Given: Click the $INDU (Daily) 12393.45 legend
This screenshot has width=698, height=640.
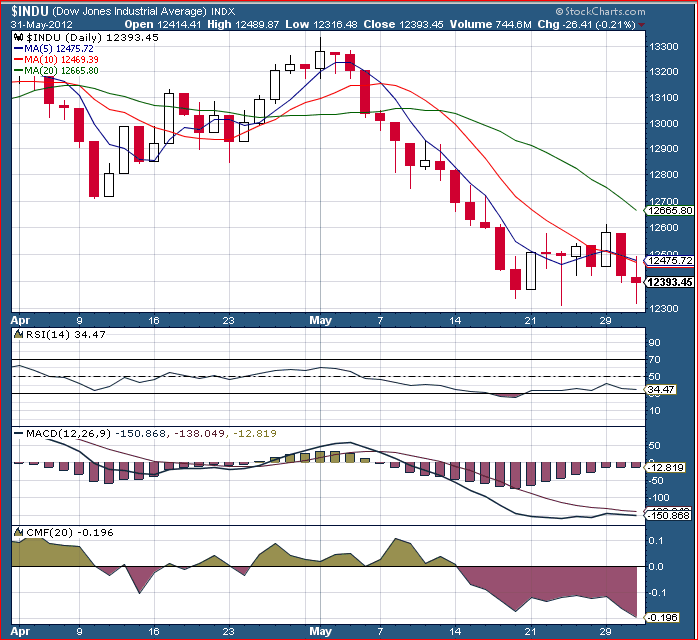Looking at the screenshot, I should 92,37.
